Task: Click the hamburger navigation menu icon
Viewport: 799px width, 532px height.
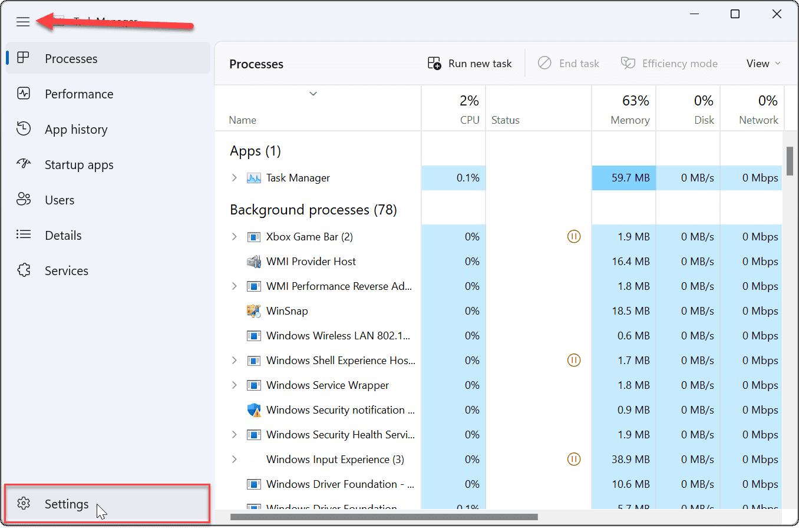Action: click(23, 22)
